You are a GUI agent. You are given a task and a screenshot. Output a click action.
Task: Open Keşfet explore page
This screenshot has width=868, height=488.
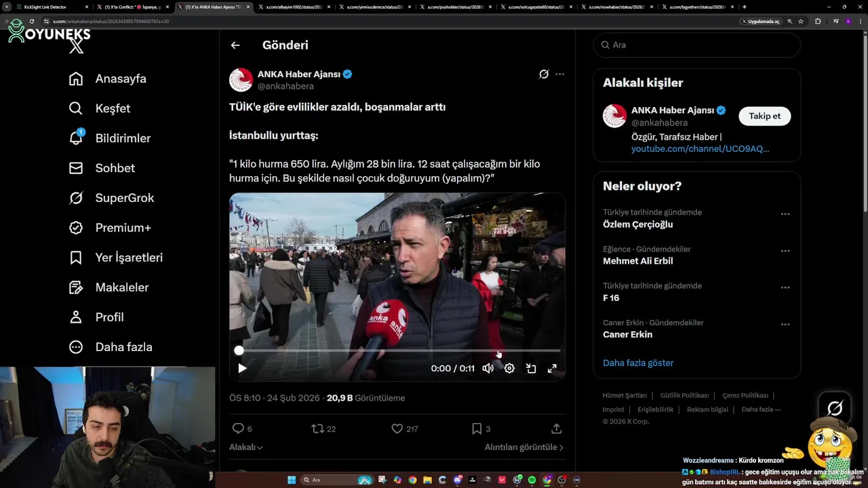point(100,108)
